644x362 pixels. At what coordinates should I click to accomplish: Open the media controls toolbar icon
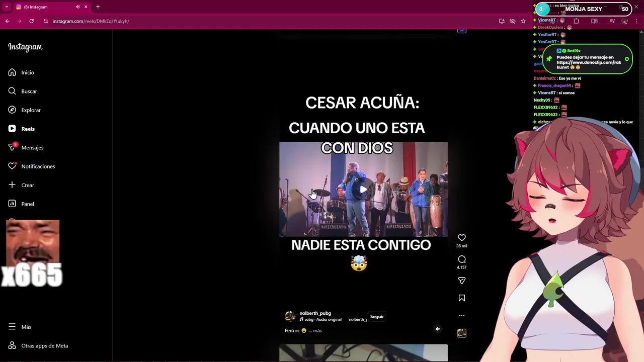click(x=612, y=21)
